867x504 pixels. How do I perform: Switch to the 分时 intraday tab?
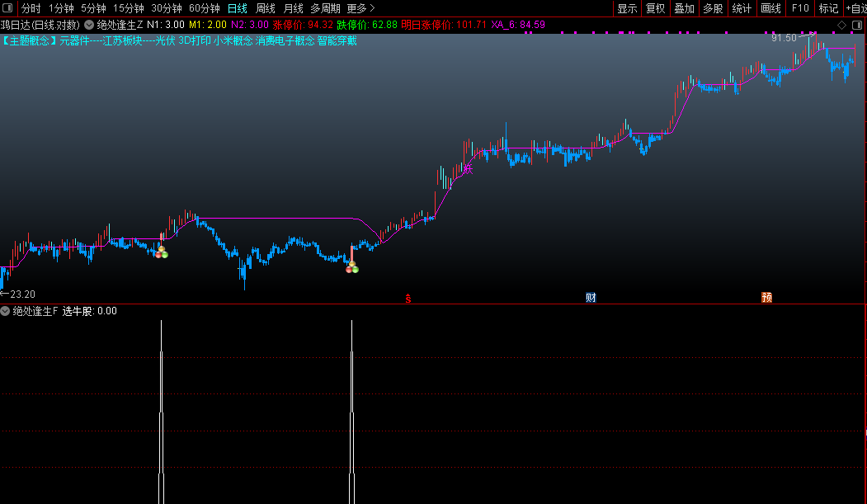[31, 8]
